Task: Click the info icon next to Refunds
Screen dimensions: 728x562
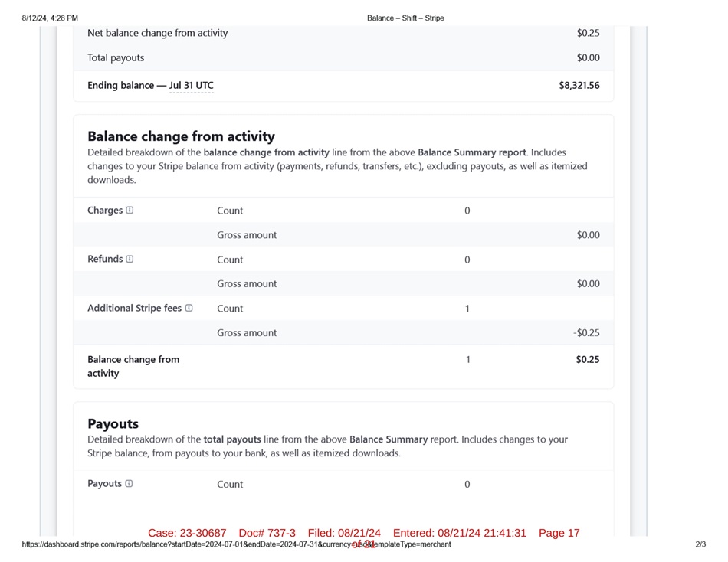Action: tap(130, 259)
